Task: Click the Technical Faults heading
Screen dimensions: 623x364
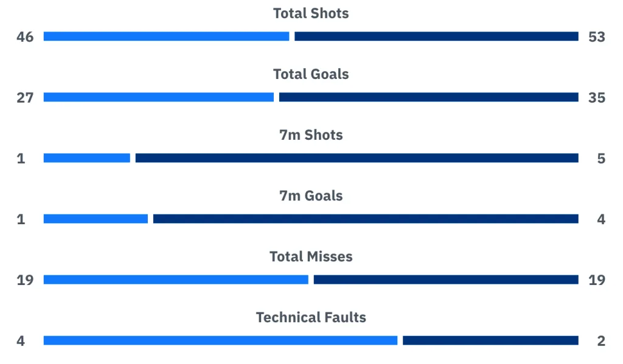Action: click(x=311, y=317)
